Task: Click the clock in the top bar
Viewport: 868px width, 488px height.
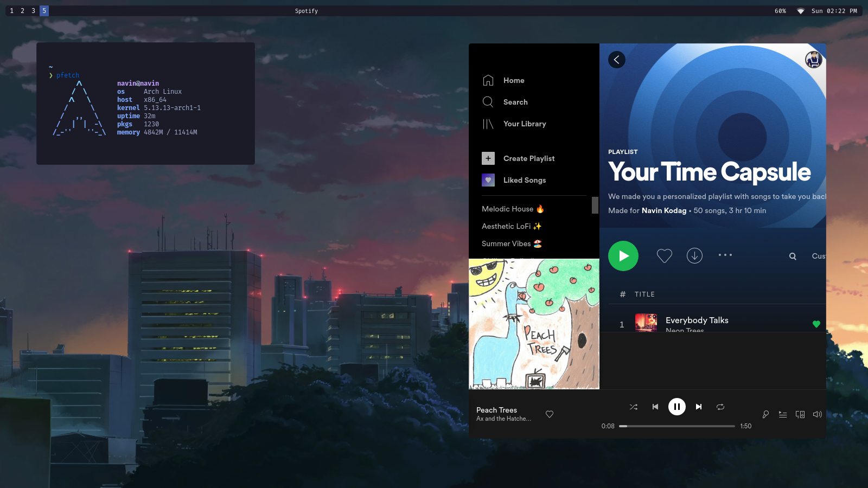Action: tap(834, 11)
